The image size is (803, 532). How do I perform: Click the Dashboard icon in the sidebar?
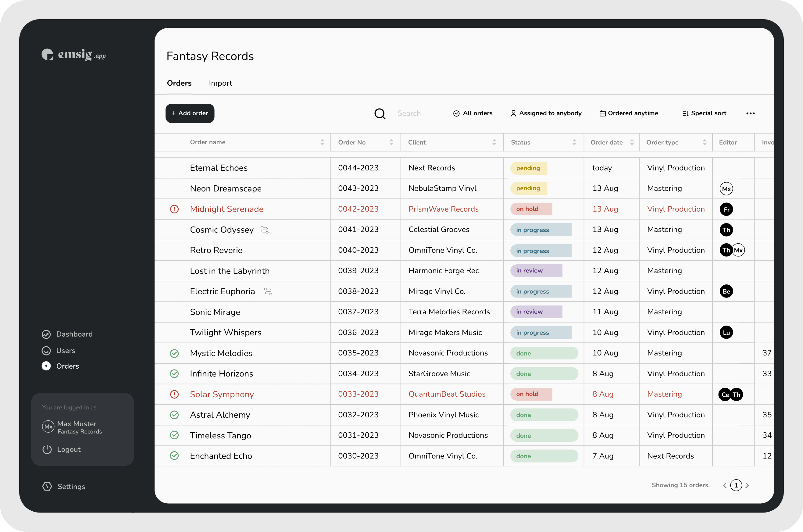46,334
